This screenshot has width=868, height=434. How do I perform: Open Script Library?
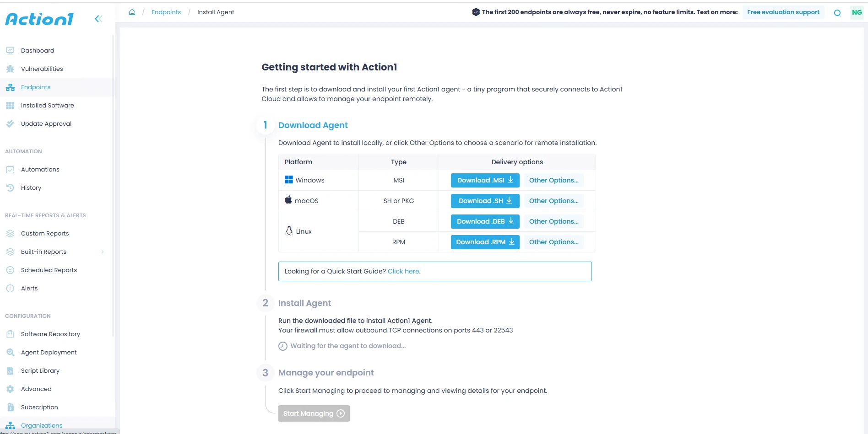40,371
